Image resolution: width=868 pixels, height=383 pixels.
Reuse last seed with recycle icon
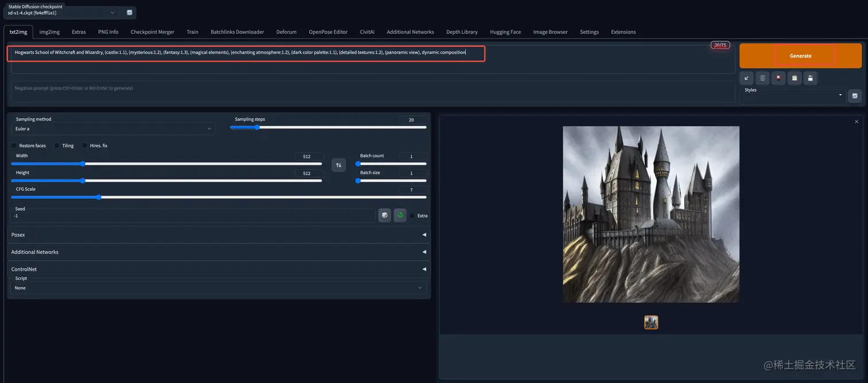coord(400,215)
